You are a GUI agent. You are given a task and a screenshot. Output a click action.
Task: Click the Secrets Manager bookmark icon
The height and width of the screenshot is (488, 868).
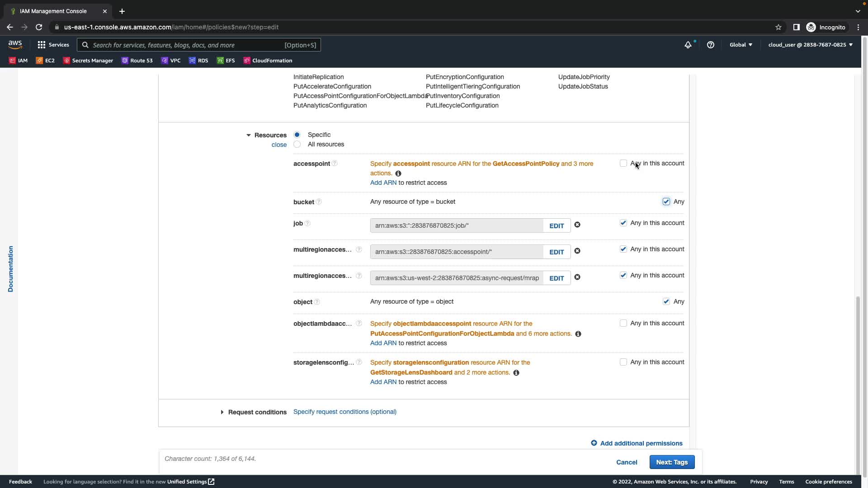click(66, 61)
